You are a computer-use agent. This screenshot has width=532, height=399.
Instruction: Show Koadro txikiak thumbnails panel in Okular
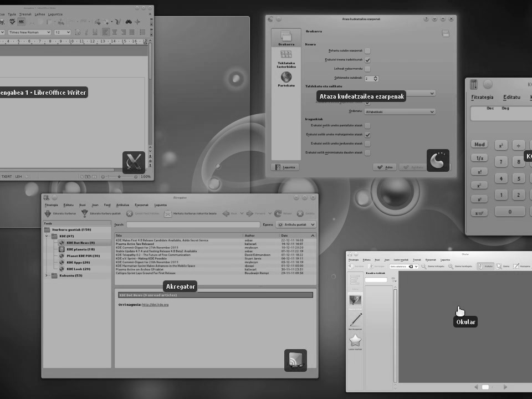tap(355, 301)
